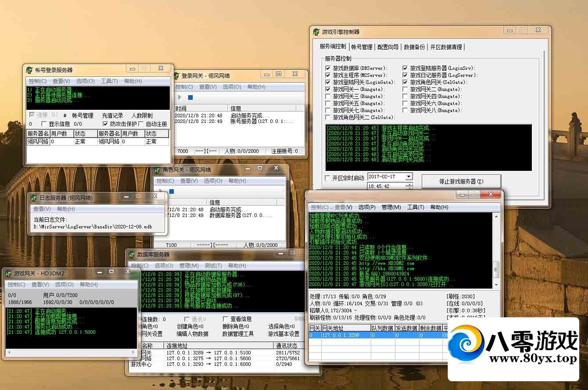Viewport: 588px width, 390px height.
Task: Open 管理(M) menu beside 工具(T) in engine
Action: click(x=391, y=207)
